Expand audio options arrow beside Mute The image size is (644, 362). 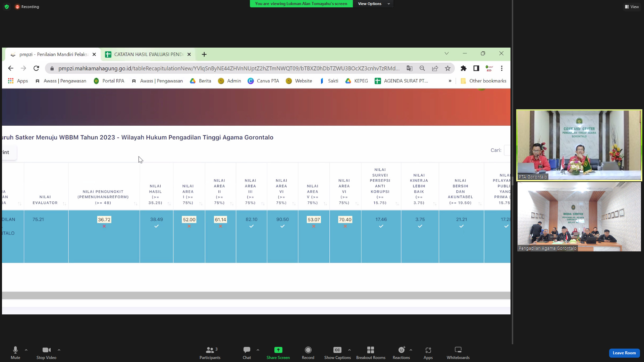pos(26,350)
